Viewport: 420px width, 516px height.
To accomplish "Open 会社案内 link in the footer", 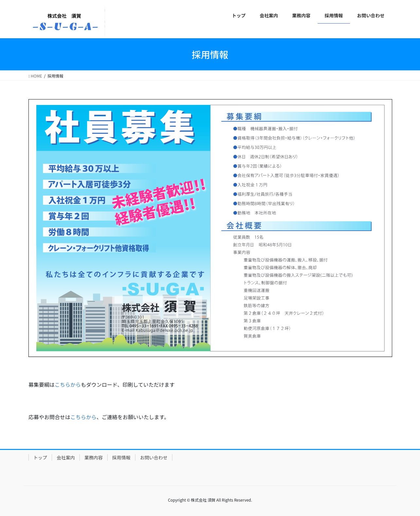I will (x=66, y=458).
